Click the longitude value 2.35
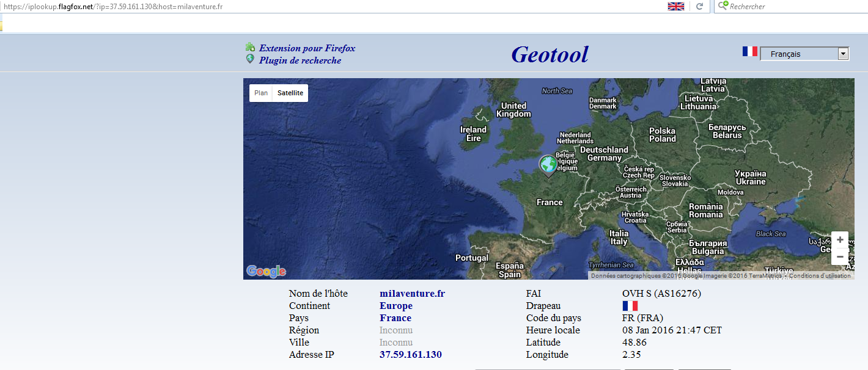This screenshot has height=370, width=868. (632, 355)
